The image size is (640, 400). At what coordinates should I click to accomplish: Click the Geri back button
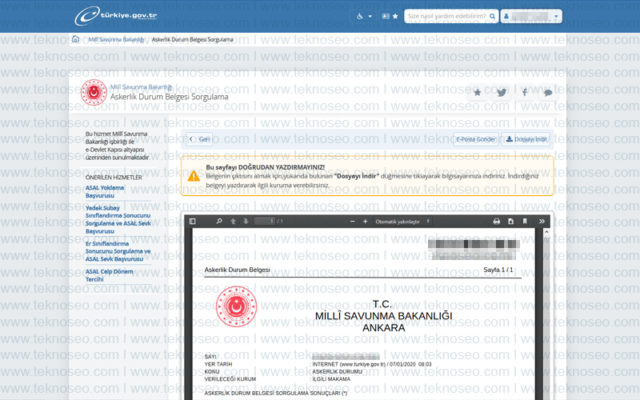coord(200,139)
